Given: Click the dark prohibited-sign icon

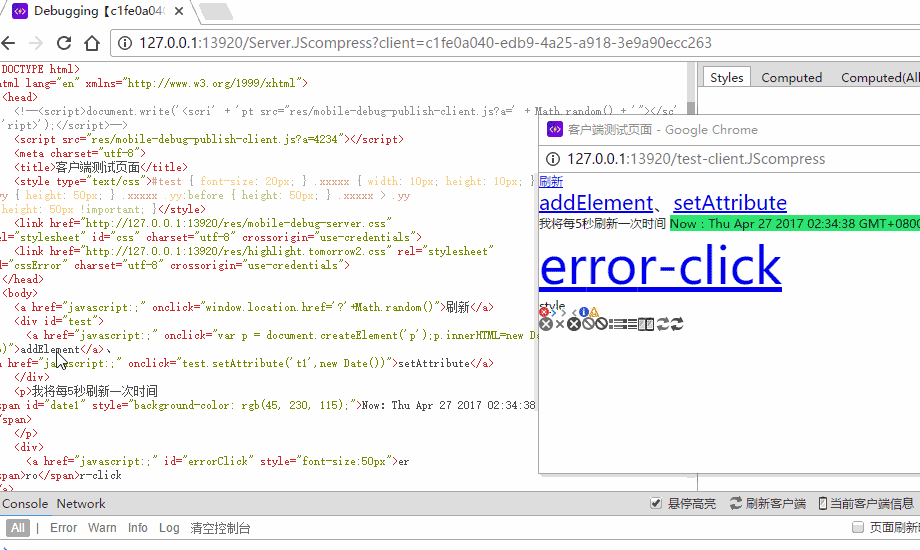Looking at the screenshot, I should pos(601,323).
